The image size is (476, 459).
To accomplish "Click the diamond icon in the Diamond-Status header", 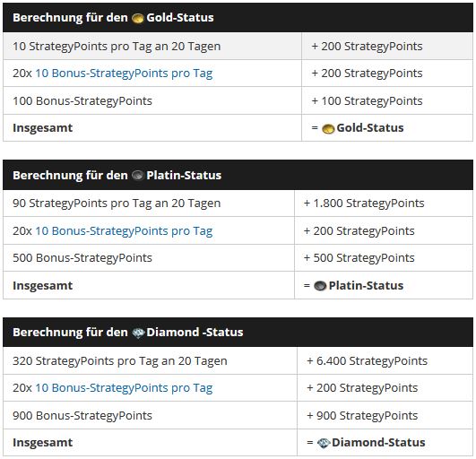I will pos(138,333).
